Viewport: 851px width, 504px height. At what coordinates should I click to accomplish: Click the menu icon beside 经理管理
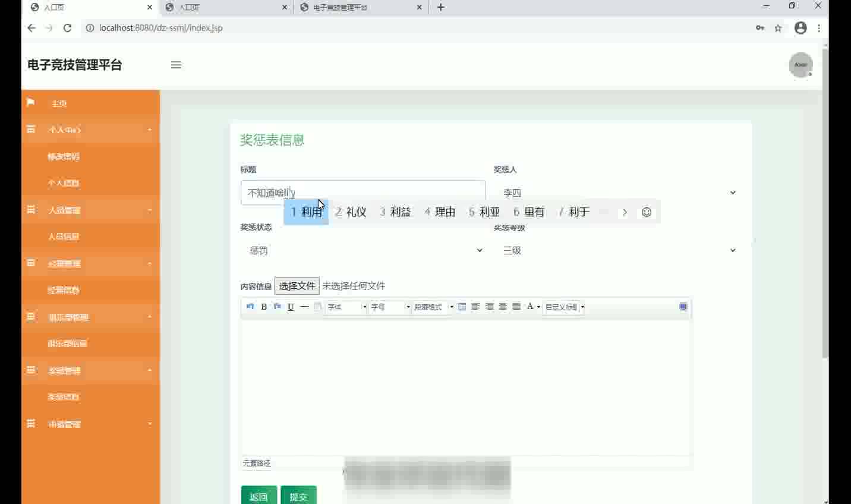click(x=31, y=263)
